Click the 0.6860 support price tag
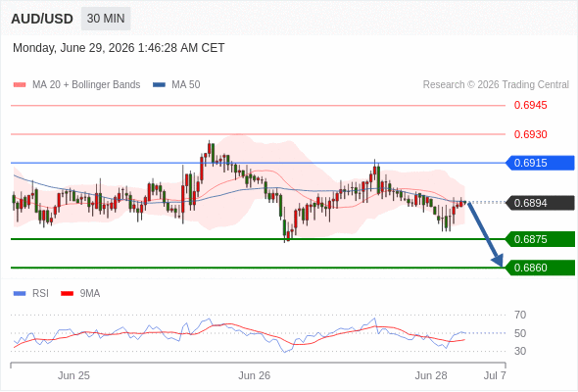Image resolution: width=578 pixels, height=392 pixels. click(x=540, y=268)
